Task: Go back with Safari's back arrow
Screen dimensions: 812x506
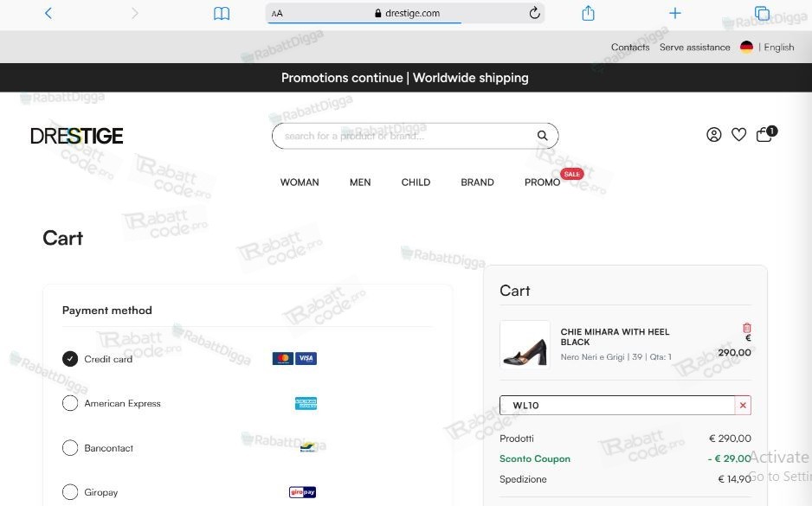Action: click(x=48, y=13)
